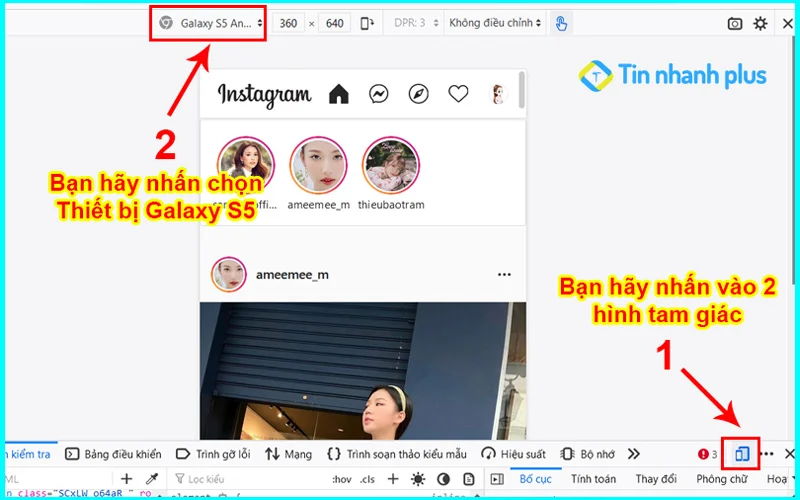The width and height of the screenshot is (800, 500).
Task: Switch to Trình gỡ lỗi debugger tab
Action: [x=213, y=454]
